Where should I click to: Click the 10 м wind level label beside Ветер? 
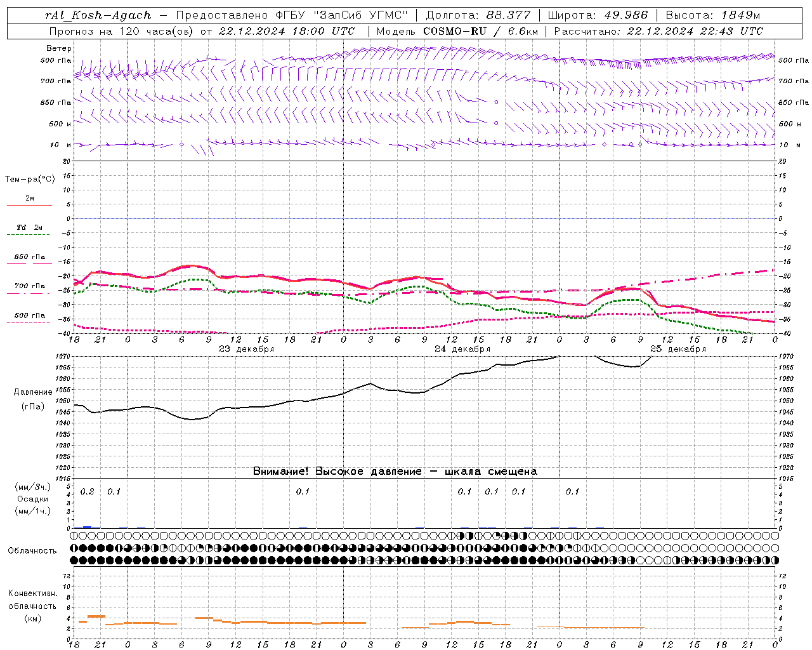(x=62, y=145)
